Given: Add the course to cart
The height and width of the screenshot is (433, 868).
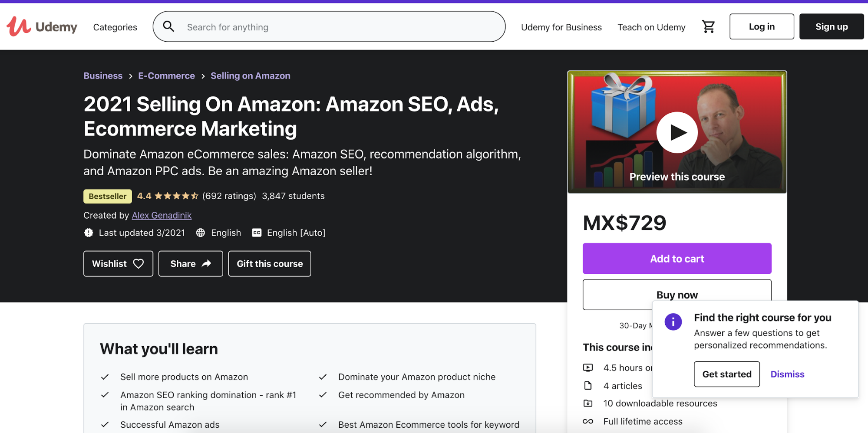Looking at the screenshot, I should [677, 259].
